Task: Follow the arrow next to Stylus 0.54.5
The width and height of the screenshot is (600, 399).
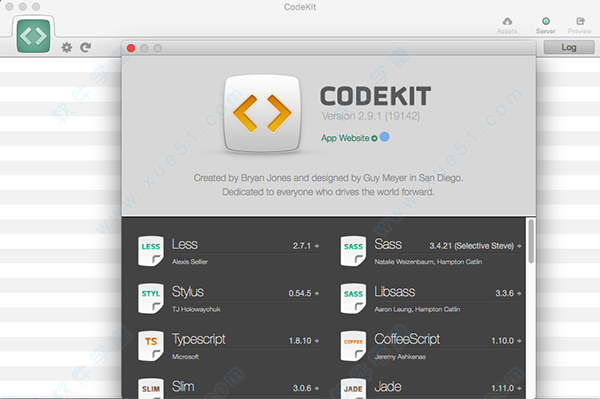Action: (317, 293)
